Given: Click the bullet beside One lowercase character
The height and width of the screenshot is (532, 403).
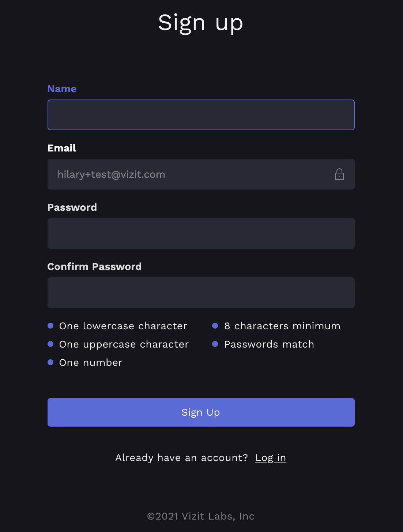Looking at the screenshot, I should pos(51,326).
